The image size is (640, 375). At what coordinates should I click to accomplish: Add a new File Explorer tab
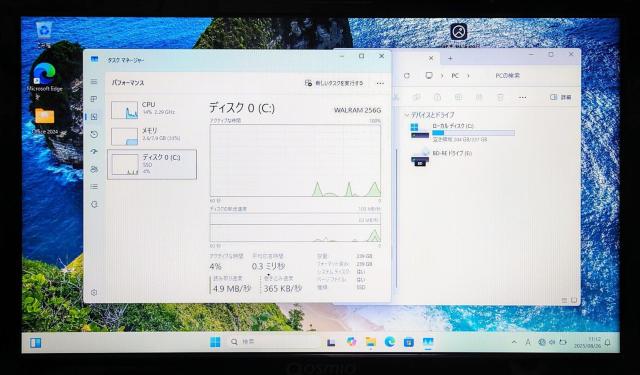pos(450,58)
